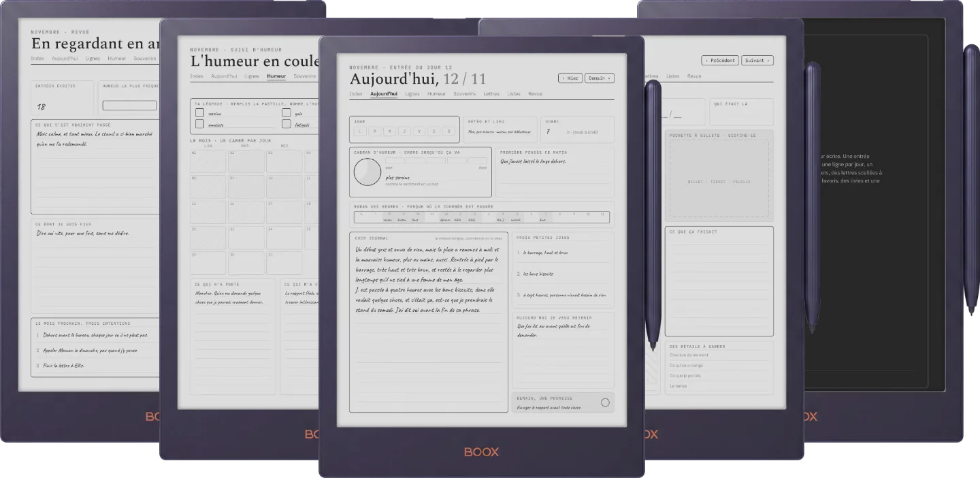
Task: Select the Revue tab on center tablet
Action: [535, 94]
